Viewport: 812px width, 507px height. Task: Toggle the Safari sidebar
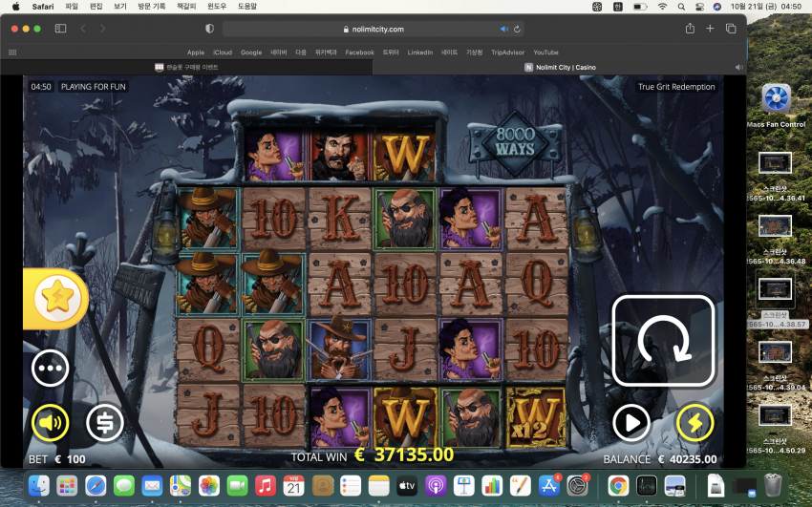pyautogui.click(x=60, y=29)
